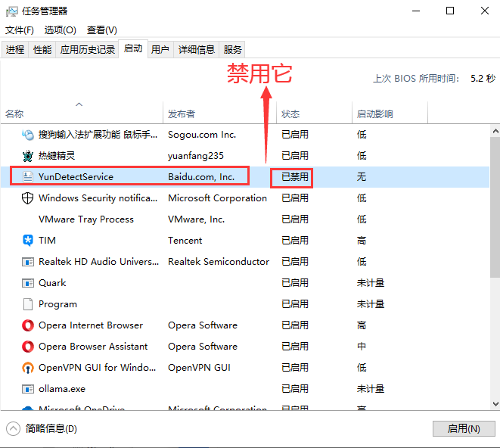Click the OpenVPN GUI icon
This screenshot has width=500, height=448.
[x=27, y=368]
